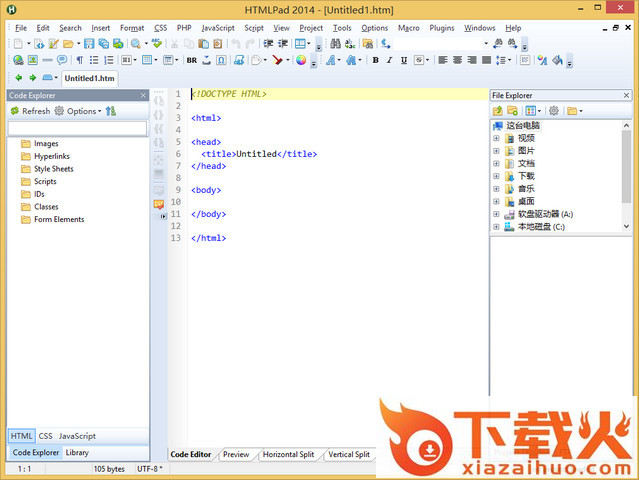Close the File Explorer panel
The width and height of the screenshot is (639, 480).
[x=626, y=95]
